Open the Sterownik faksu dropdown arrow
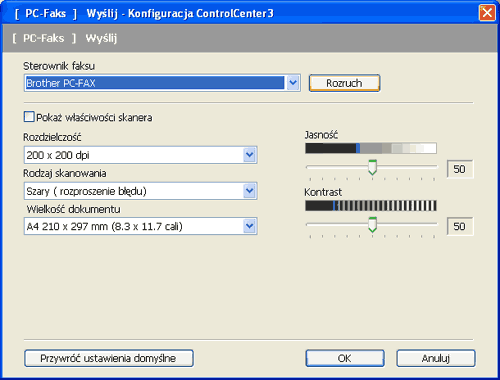This screenshot has height=380, width=500. pyautogui.click(x=293, y=83)
